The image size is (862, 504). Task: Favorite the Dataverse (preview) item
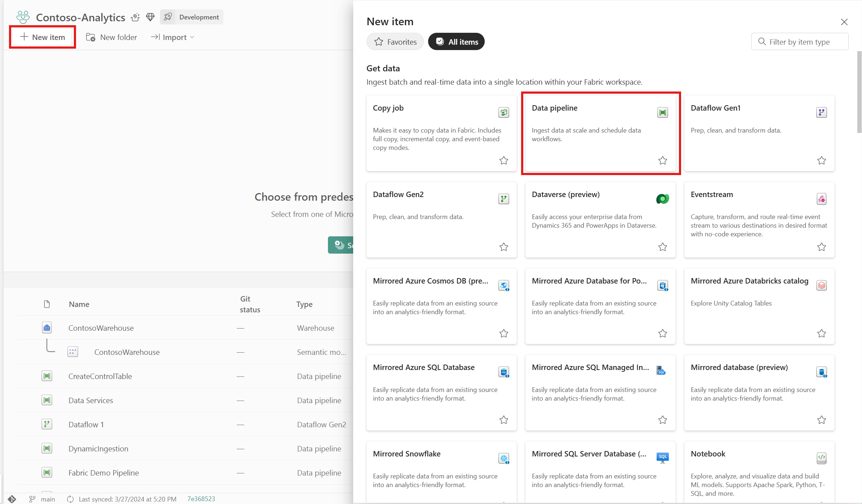tap(663, 247)
